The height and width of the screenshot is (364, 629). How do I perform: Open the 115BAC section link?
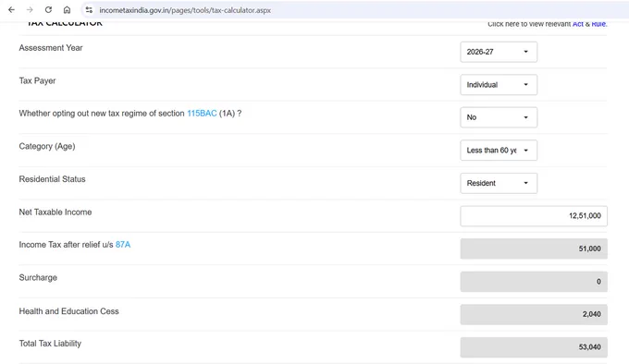tap(202, 114)
